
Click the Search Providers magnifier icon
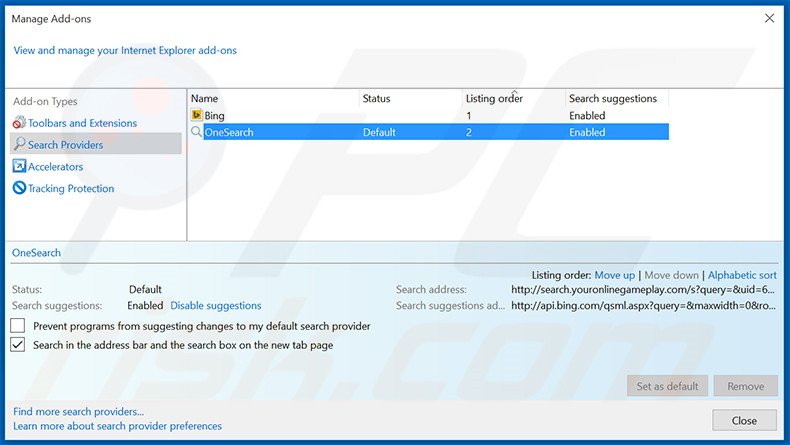click(19, 144)
